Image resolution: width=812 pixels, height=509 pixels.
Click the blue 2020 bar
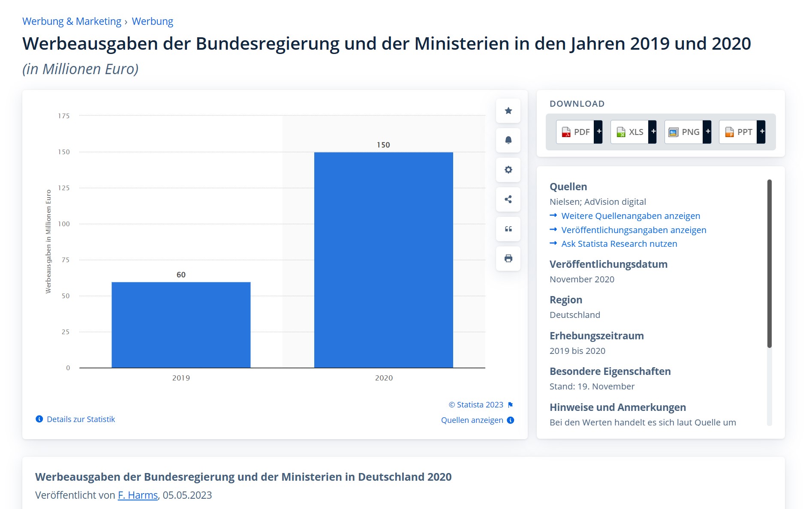pyautogui.click(x=383, y=260)
